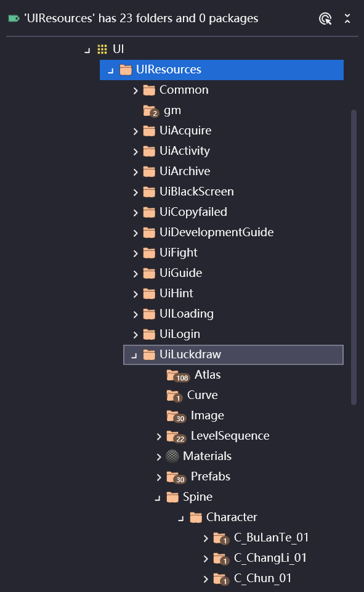Screen dimensions: 364x592
Task: Expand the UiFight folder chevron
Action: tap(135, 253)
